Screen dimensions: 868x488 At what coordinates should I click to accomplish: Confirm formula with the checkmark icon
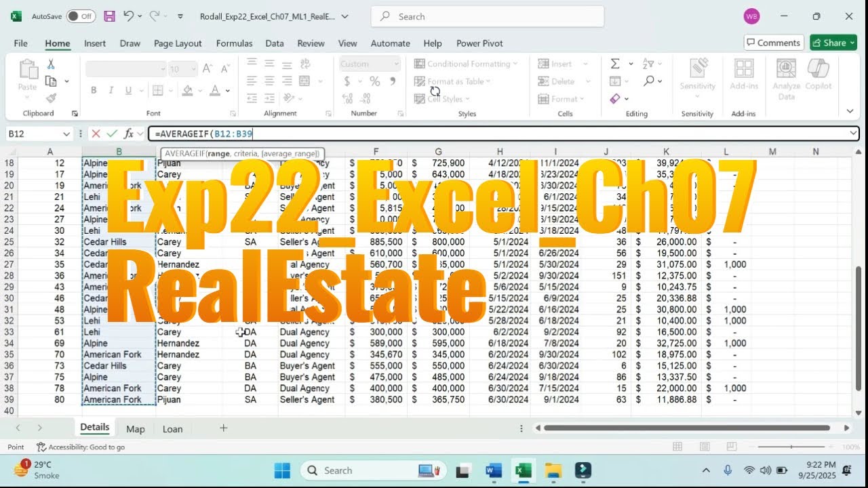[112, 134]
